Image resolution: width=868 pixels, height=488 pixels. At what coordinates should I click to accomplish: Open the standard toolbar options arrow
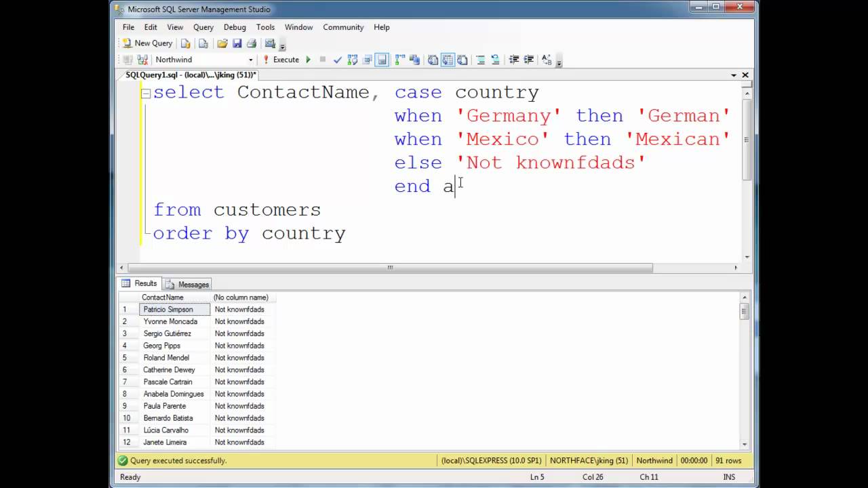tap(283, 45)
